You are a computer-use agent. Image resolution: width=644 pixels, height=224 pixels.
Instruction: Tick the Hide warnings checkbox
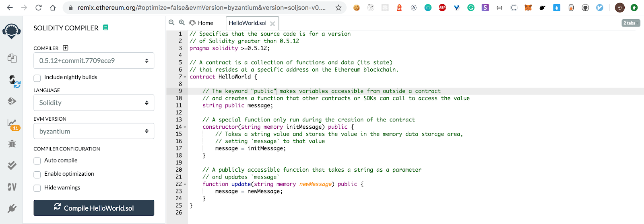pyautogui.click(x=37, y=188)
